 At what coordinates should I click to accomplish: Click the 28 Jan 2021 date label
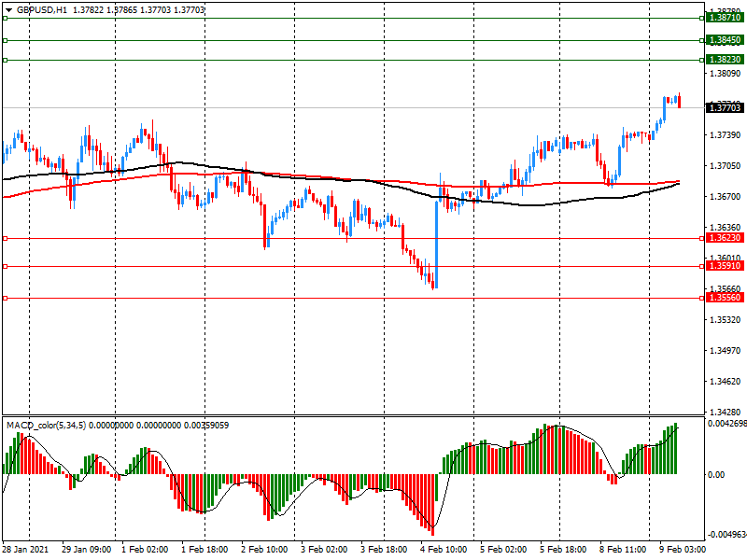28,551
